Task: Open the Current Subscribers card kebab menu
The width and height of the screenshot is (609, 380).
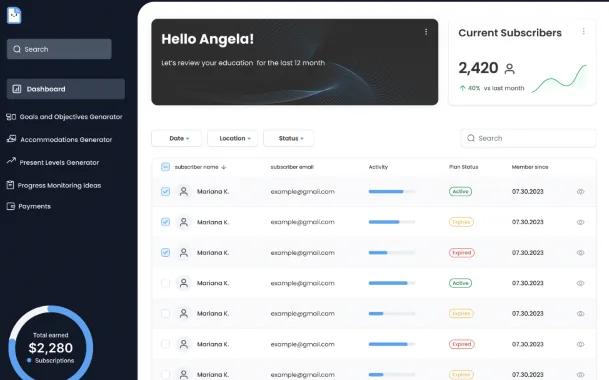Action: pos(583,31)
